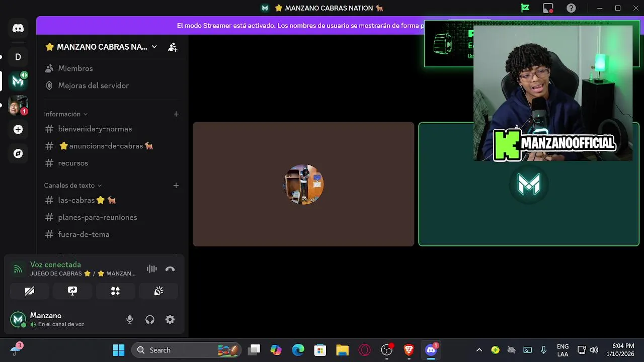Open the Discover servers compass icon
644x362 pixels.
click(x=18, y=153)
